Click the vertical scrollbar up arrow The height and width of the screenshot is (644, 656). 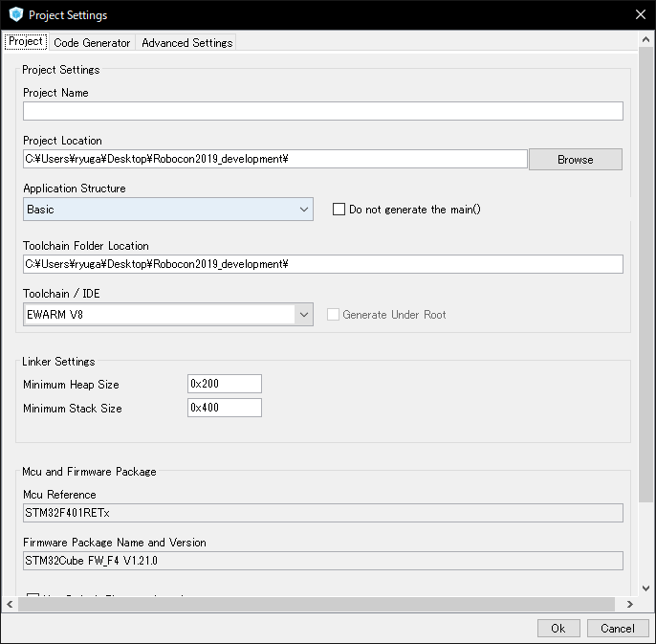pos(646,40)
